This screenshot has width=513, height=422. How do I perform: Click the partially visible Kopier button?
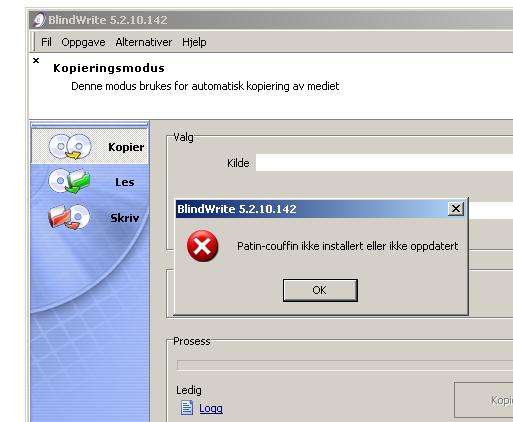click(484, 400)
